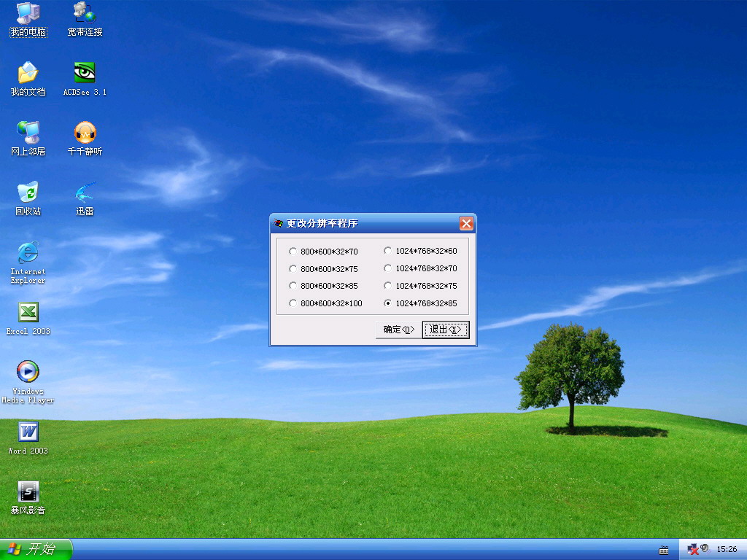This screenshot has height=560, width=747.
Task: Select the 我的文档 folder icon
Action: (28, 79)
